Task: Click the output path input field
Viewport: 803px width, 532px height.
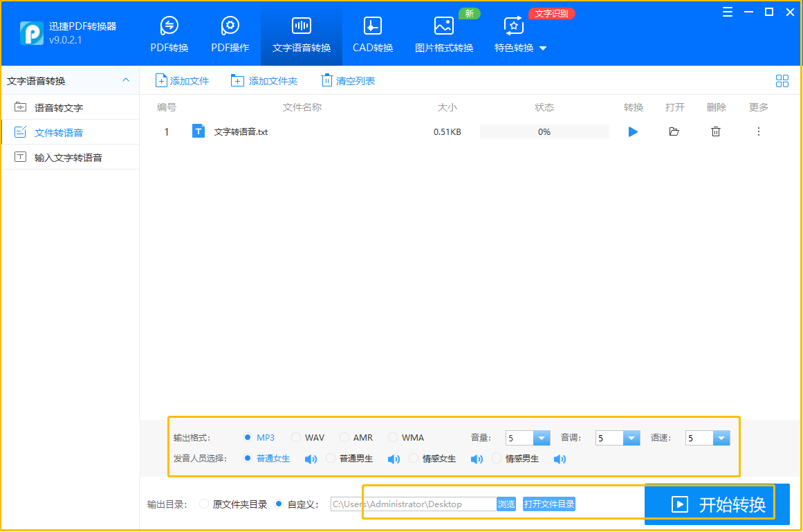Action: 414,504
